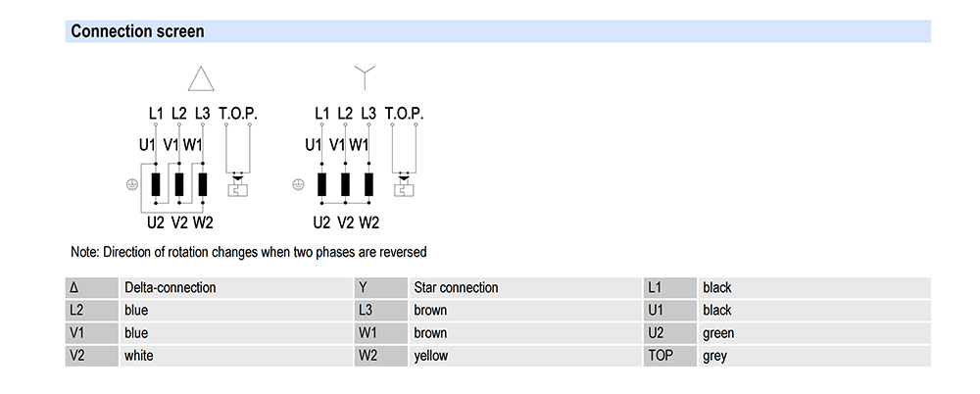
Task: Select the white color value cell
Action: tap(233, 356)
